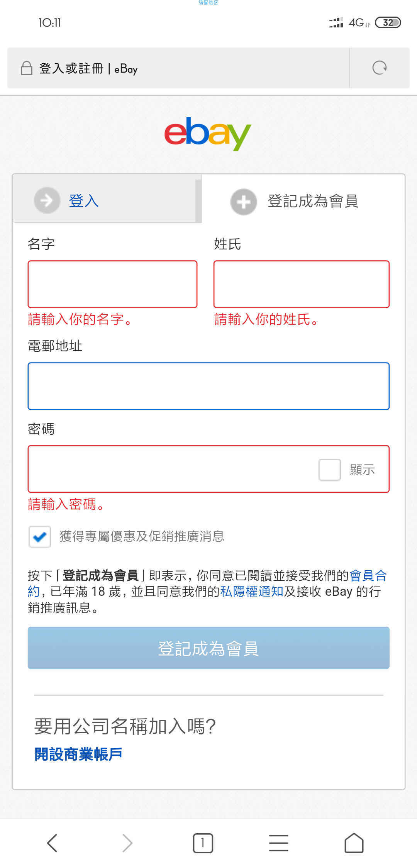This screenshot has height=868, width=417.
Task: Go to browser home page
Action: point(354,843)
